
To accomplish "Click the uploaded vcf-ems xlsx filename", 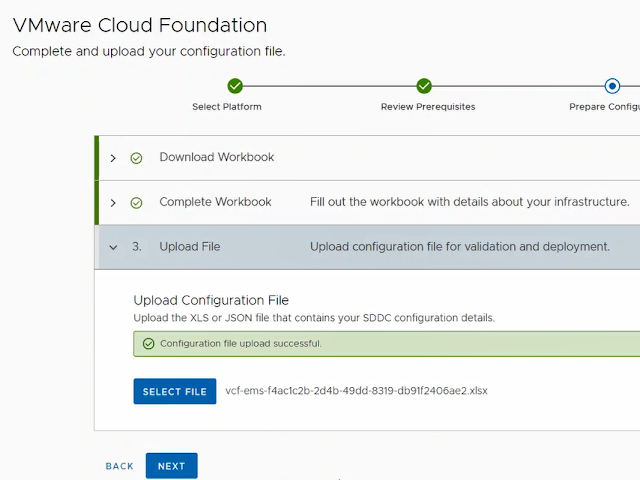I will pos(356,391).
